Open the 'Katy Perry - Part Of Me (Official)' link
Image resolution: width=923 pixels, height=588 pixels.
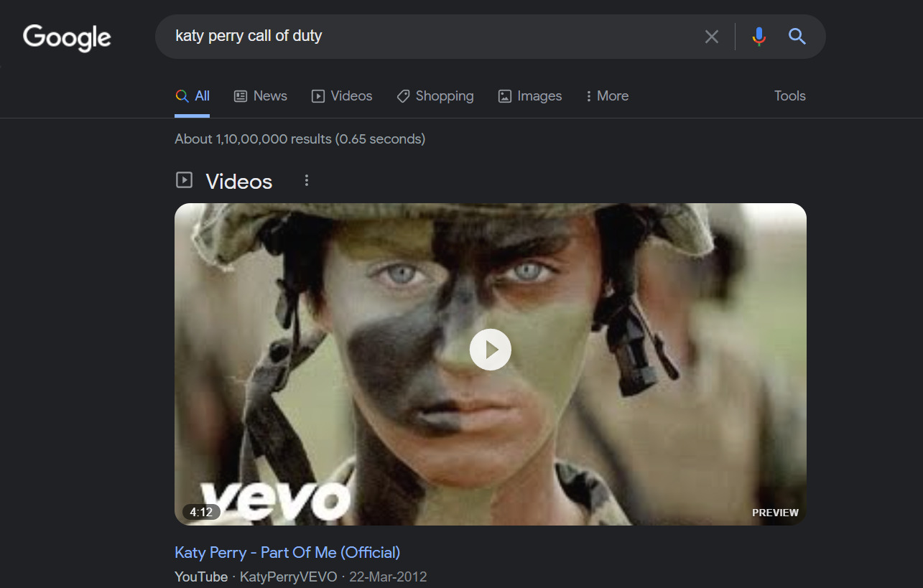[x=287, y=552]
